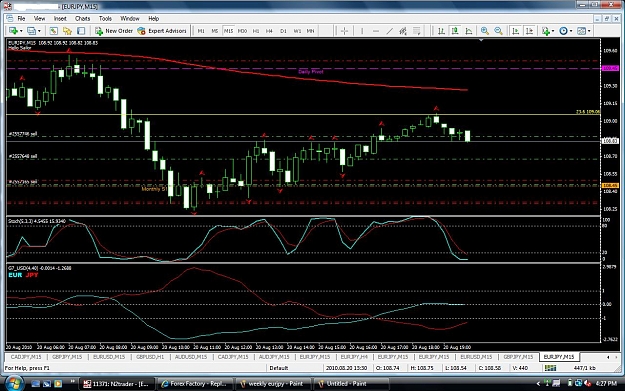This screenshot has height=391, width=625.
Task: Click the 4:27 PM taskbar clock
Action: [x=606, y=384]
